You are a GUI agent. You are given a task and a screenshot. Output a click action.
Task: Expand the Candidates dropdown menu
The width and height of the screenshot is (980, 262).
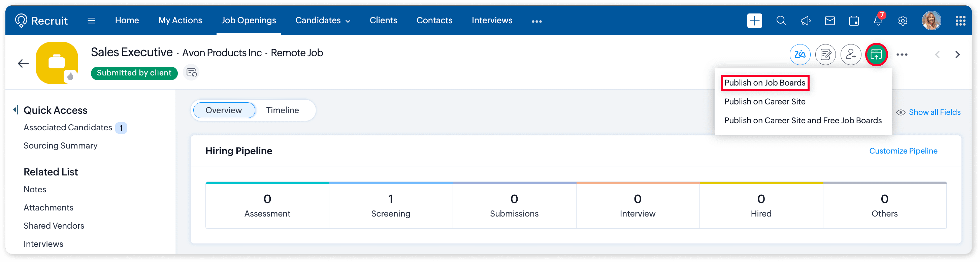tap(323, 21)
